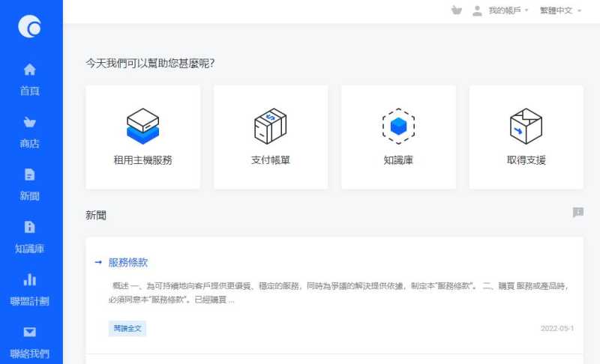This screenshot has height=364, width=600.
Task: Open the 租用主機服務 card label
Action: [x=142, y=160]
